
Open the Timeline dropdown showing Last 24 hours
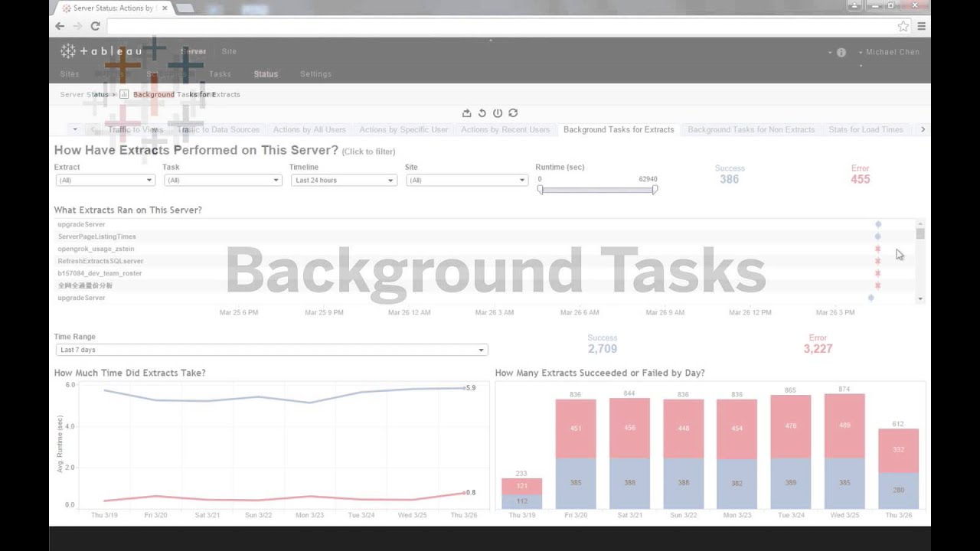pos(343,181)
